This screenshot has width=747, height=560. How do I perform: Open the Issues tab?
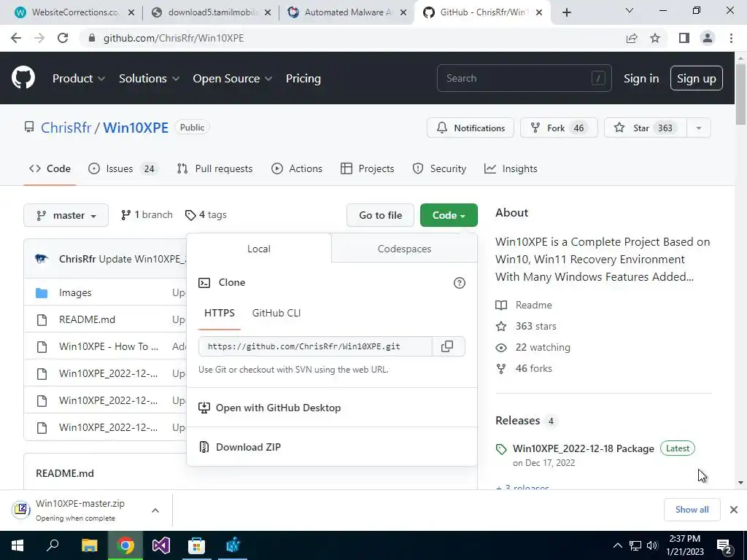122,168
